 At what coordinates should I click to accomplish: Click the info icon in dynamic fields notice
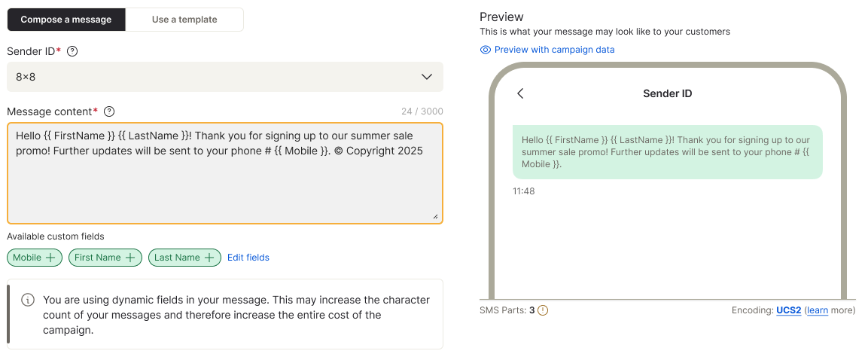point(28,300)
